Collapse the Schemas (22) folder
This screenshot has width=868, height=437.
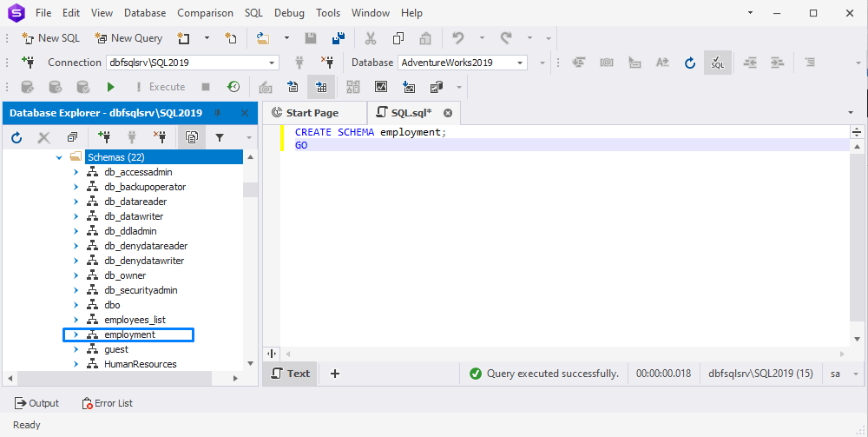pyautogui.click(x=59, y=157)
